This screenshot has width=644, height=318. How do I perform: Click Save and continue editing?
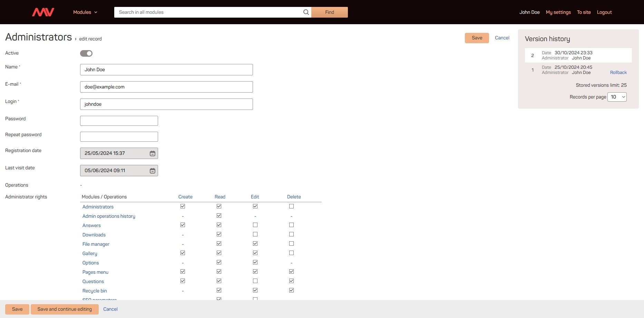tap(65, 309)
